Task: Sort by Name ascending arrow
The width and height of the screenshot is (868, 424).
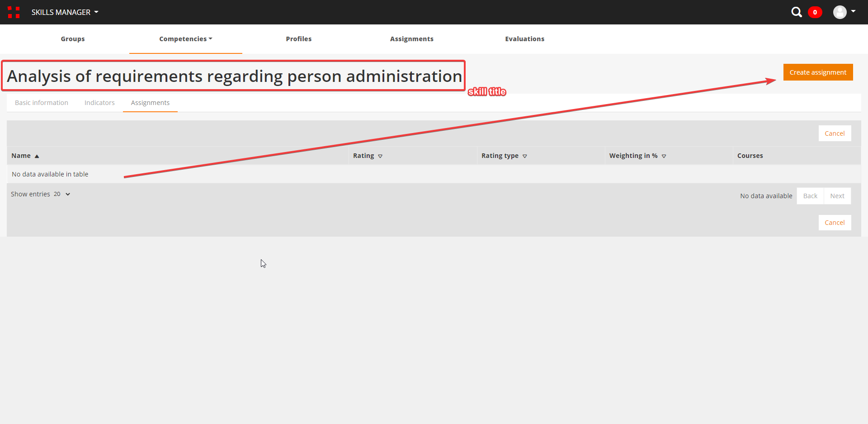Action: click(37, 156)
